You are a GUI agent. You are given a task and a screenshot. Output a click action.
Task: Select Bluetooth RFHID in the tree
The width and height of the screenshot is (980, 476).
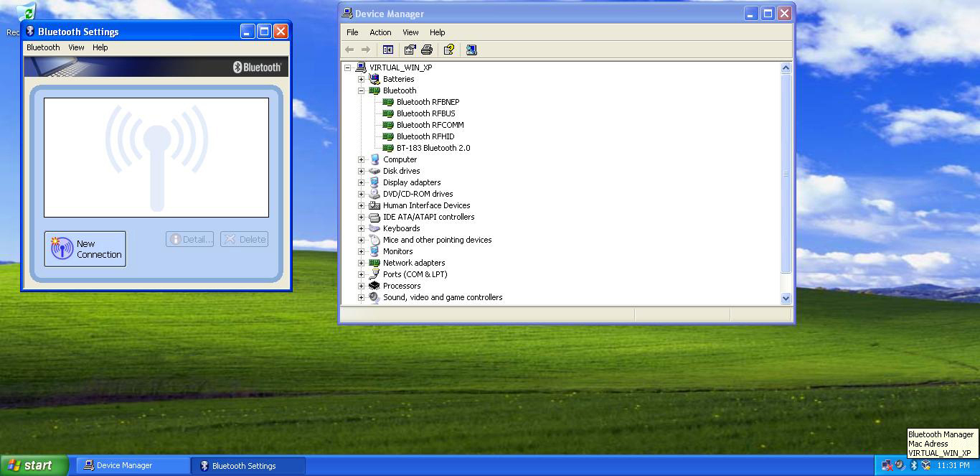tap(425, 136)
